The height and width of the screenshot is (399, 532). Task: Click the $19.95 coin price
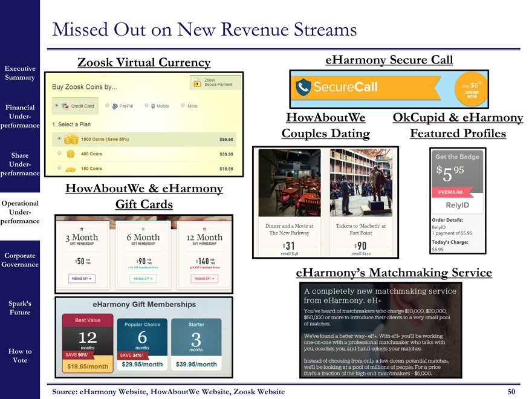tap(226, 169)
